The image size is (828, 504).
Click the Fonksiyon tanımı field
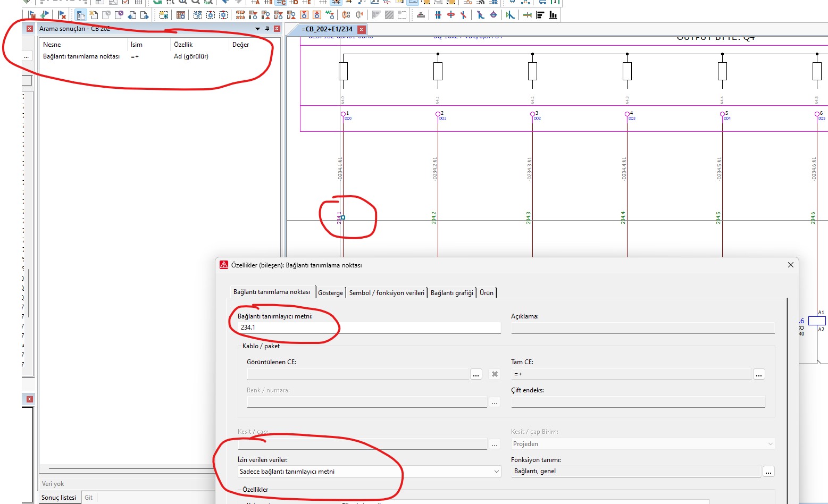click(x=636, y=472)
